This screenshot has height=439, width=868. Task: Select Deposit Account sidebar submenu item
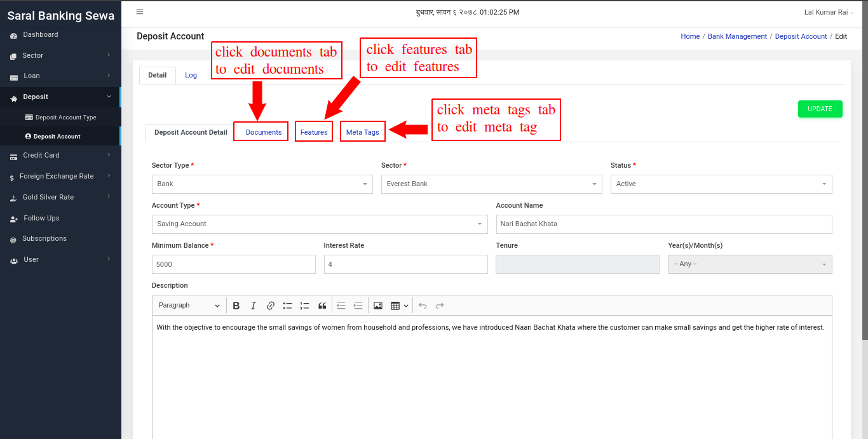click(60, 137)
